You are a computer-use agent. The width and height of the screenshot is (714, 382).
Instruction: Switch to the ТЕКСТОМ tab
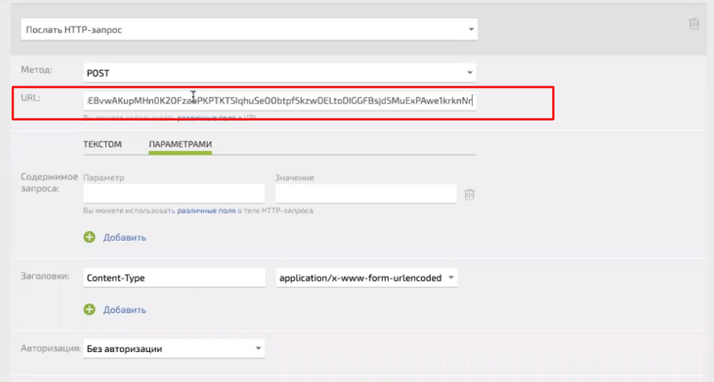point(102,144)
